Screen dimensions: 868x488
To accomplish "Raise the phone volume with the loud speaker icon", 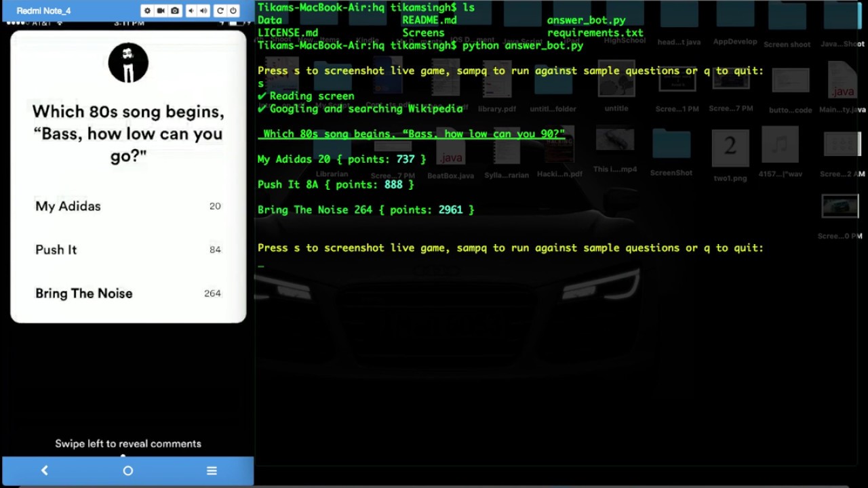I will 203,11.
